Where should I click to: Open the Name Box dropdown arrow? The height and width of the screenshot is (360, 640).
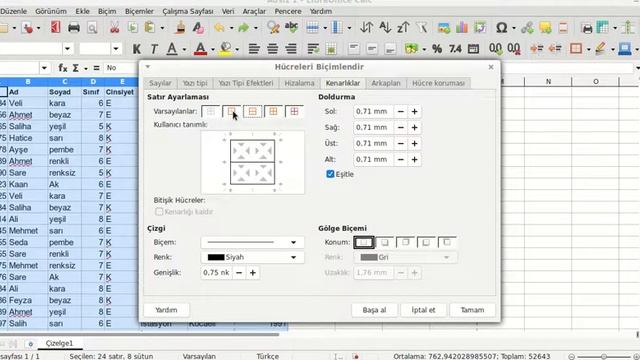(x=44, y=68)
